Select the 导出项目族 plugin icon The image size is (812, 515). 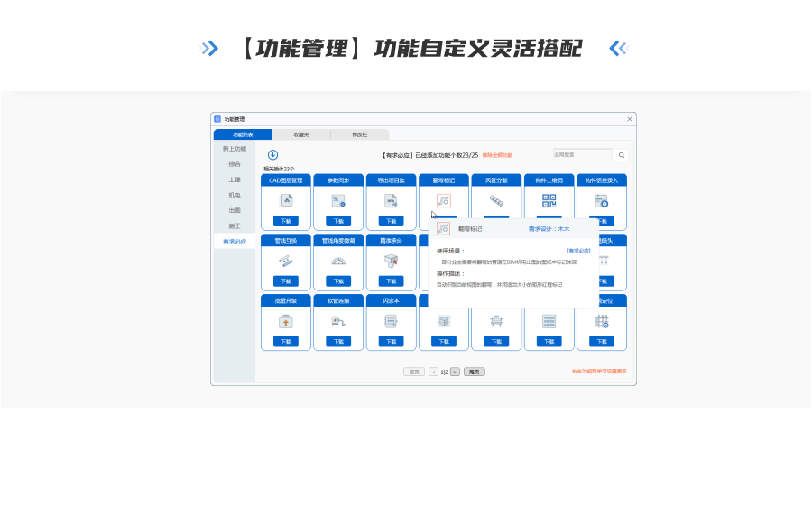[x=391, y=201]
